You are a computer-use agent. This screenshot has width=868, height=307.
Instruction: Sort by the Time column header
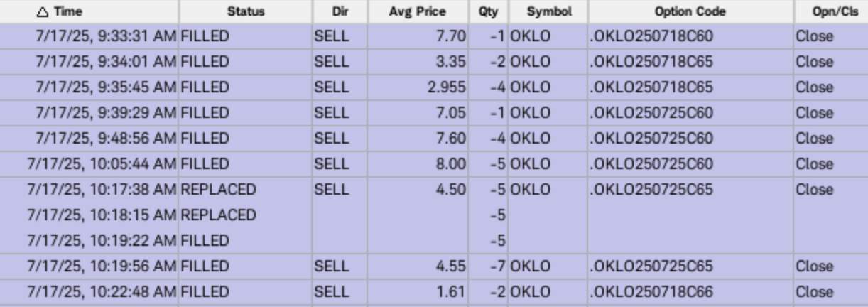coord(89,11)
